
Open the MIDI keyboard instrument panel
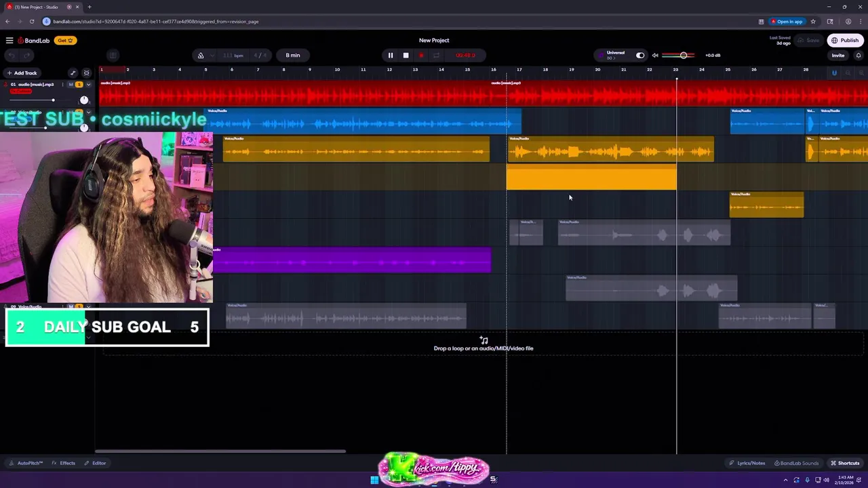pyautogui.click(x=113, y=56)
